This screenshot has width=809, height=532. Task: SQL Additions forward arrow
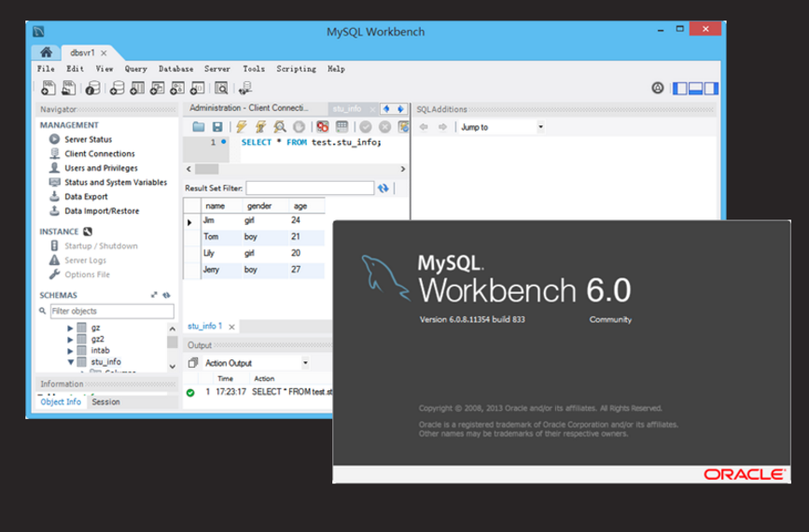click(x=442, y=127)
